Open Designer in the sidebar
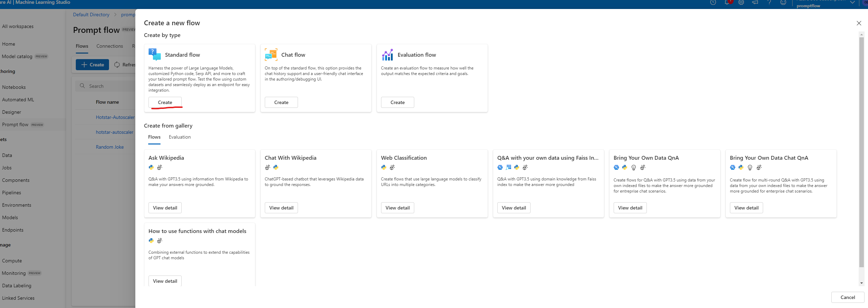This screenshot has height=308, width=868. [x=11, y=112]
